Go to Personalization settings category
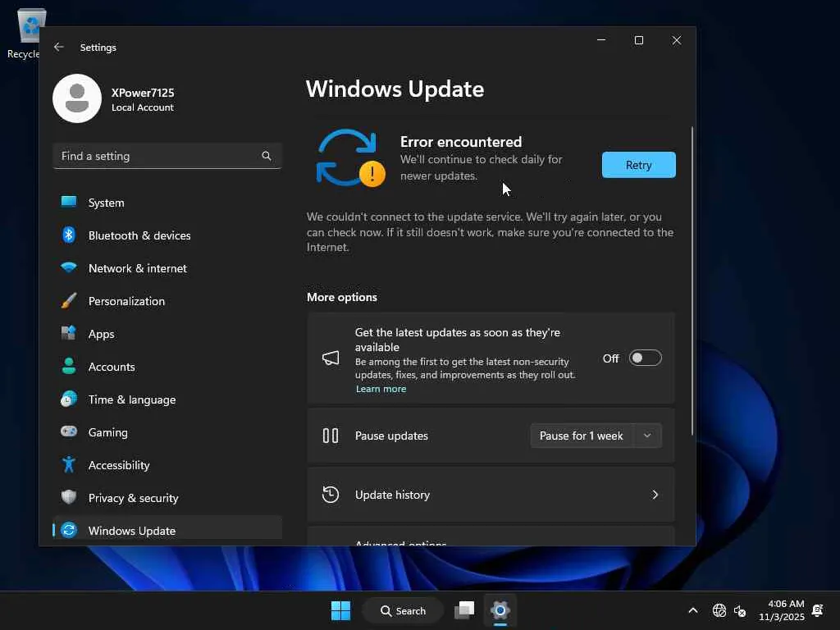840x630 pixels. pyautogui.click(x=167, y=301)
